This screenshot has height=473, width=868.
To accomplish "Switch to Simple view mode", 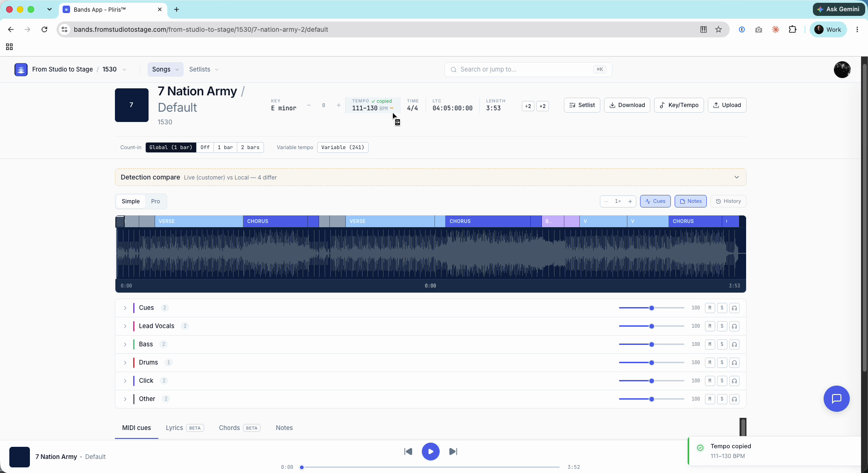I will (x=131, y=201).
